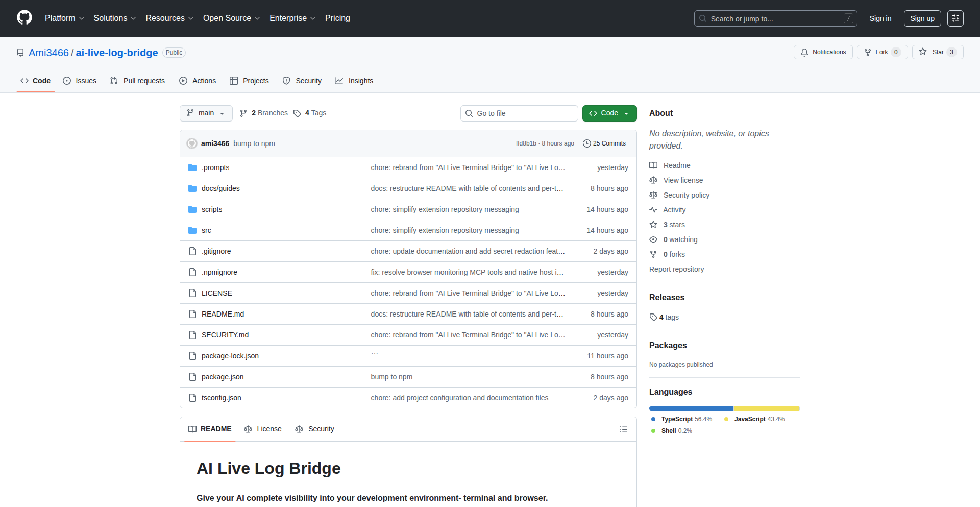Click the TypeScript segment of language bar
Viewport: 980px width, 507px height.
click(691, 408)
